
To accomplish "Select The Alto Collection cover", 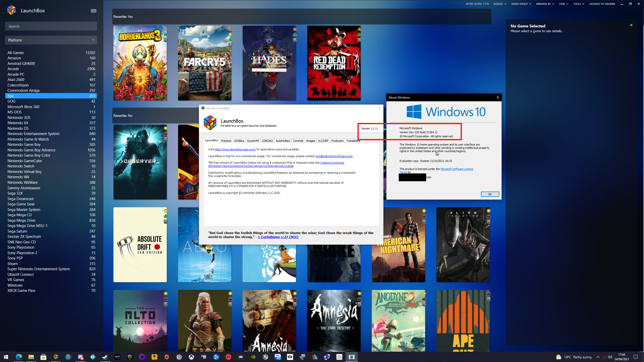I will coord(140,321).
